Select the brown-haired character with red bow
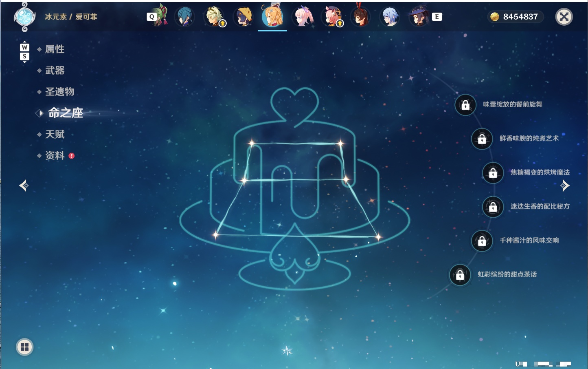The width and height of the screenshot is (588, 369). (x=360, y=16)
